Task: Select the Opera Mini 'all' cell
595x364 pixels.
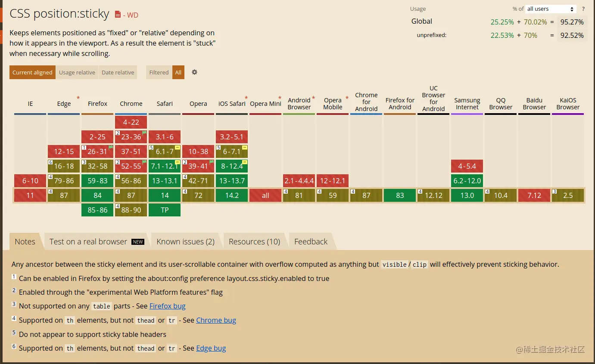Action: pos(265,195)
